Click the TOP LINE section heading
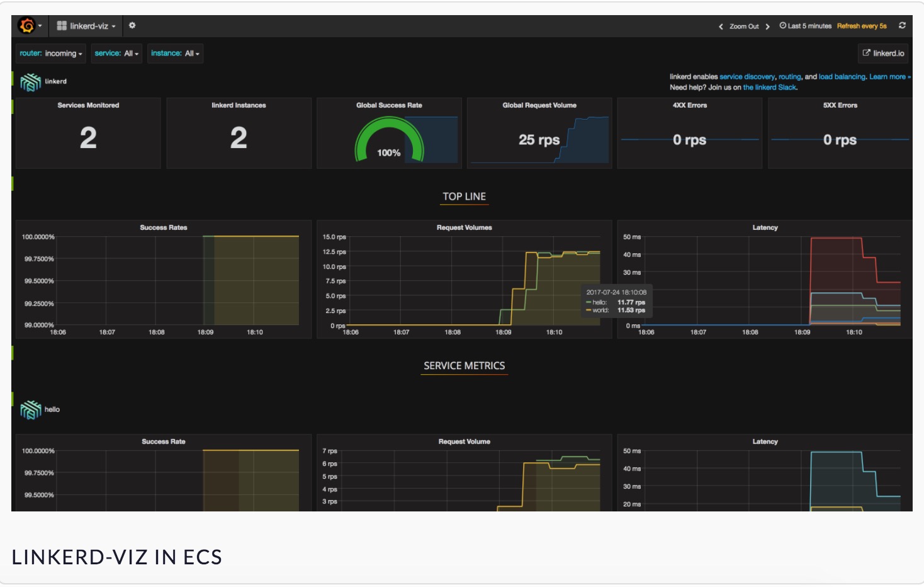Viewport: 924px width, 587px height. point(465,197)
